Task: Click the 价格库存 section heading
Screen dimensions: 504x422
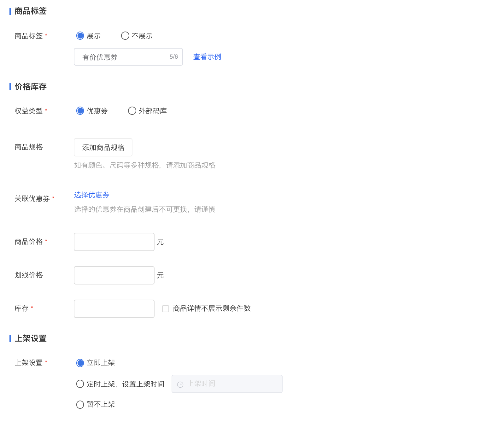Action: (x=31, y=86)
